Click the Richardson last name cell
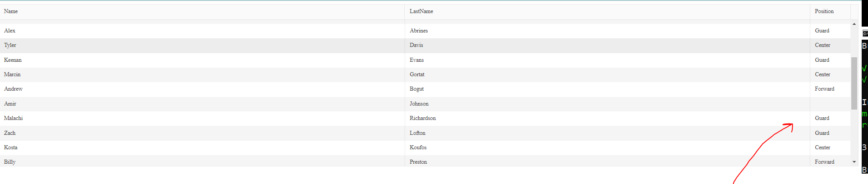868x184 pixels. 607,118
